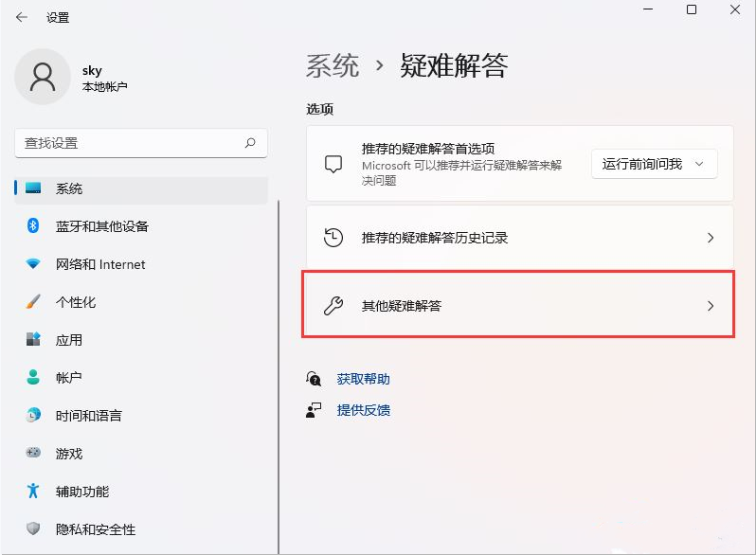The height and width of the screenshot is (555, 756).
Task: Close the Settings window
Action: [735, 9]
